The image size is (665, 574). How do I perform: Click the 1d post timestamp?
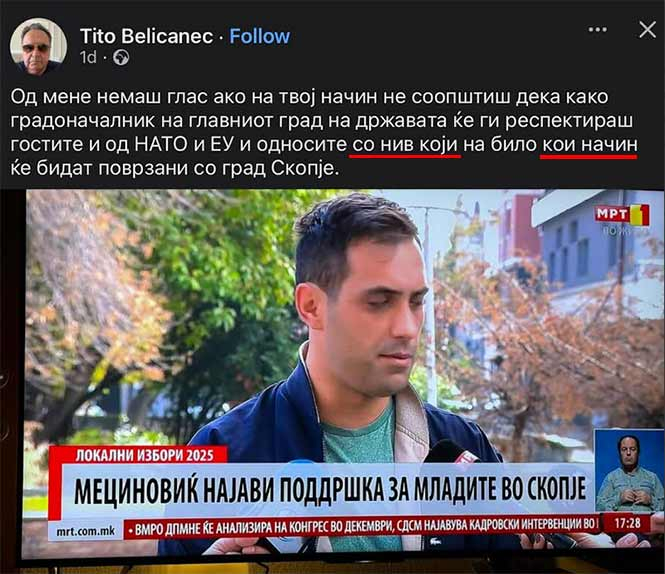(88, 57)
